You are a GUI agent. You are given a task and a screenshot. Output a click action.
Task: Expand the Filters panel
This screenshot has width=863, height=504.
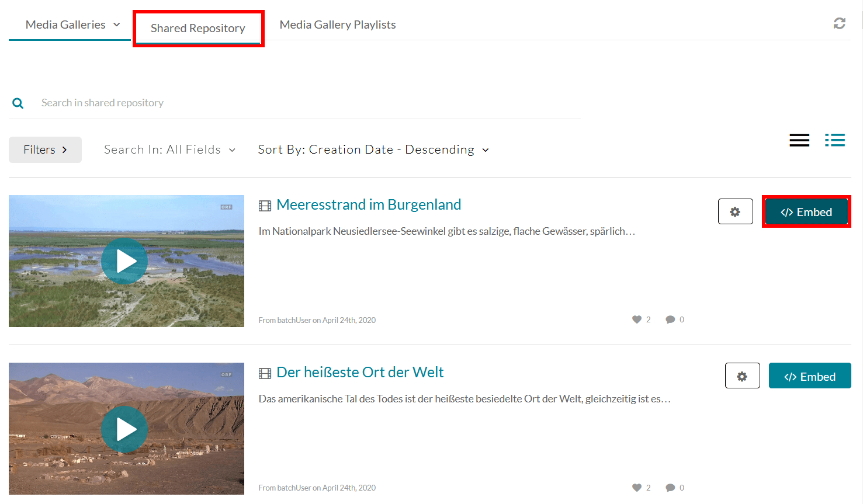(x=45, y=150)
